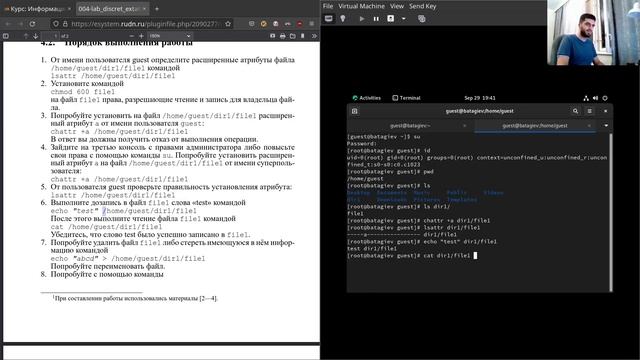Open the PDF zoom level dropdown
This screenshot has height=360, width=640.
[x=169, y=36]
